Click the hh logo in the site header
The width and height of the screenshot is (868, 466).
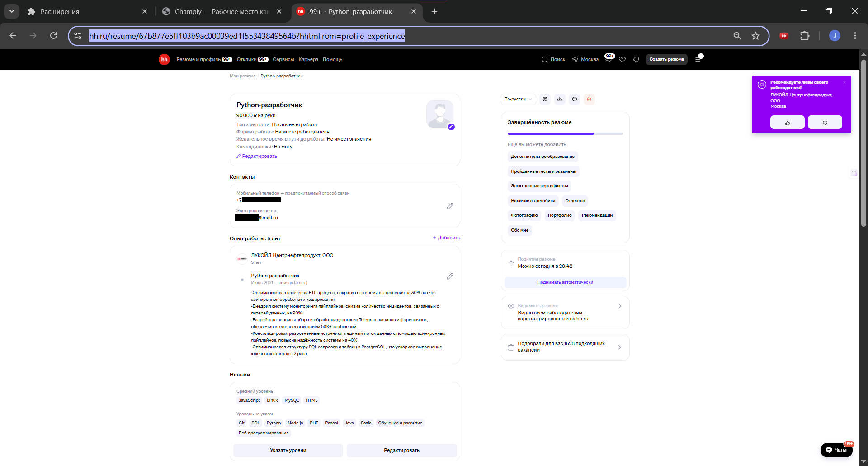pyautogui.click(x=164, y=59)
